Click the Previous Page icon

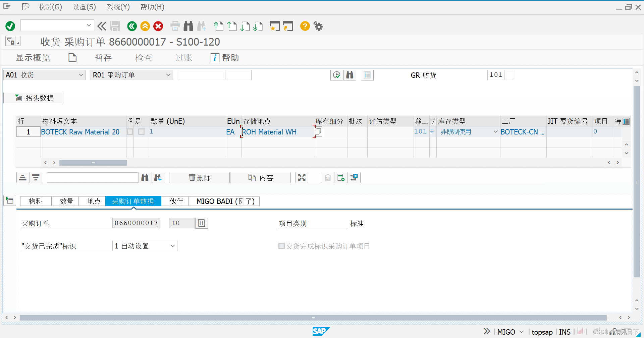point(232,26)
